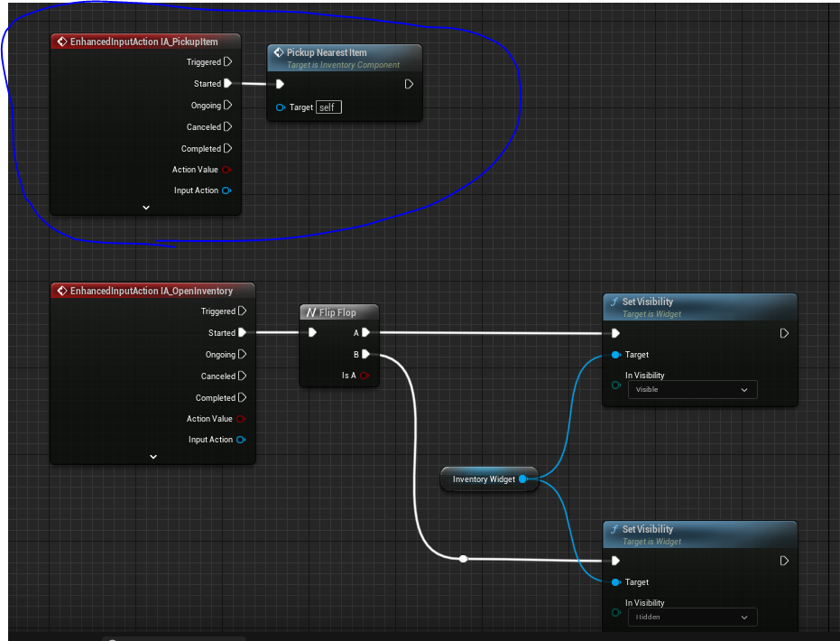840x641 pixels.
Task: Click Action Value pin on IA_PickupItem node
Action: 226,170
